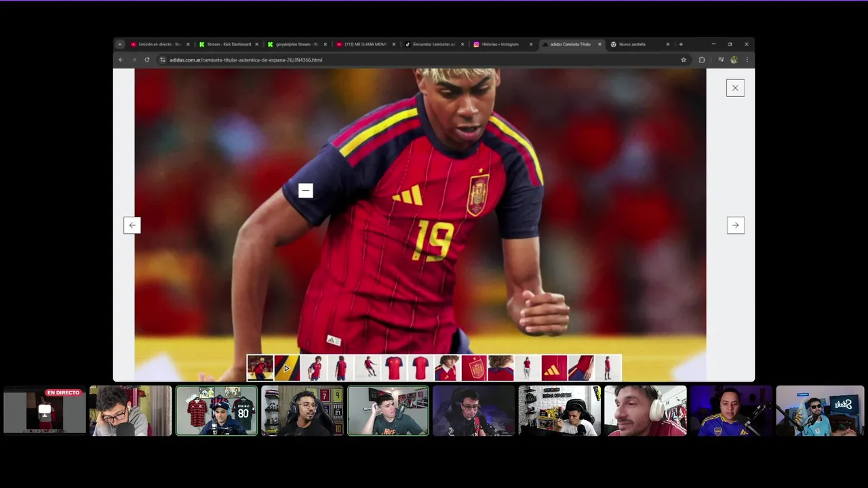
Task: Select the back-of-neck close-up thumbnail
Action: tap(501, 368)
